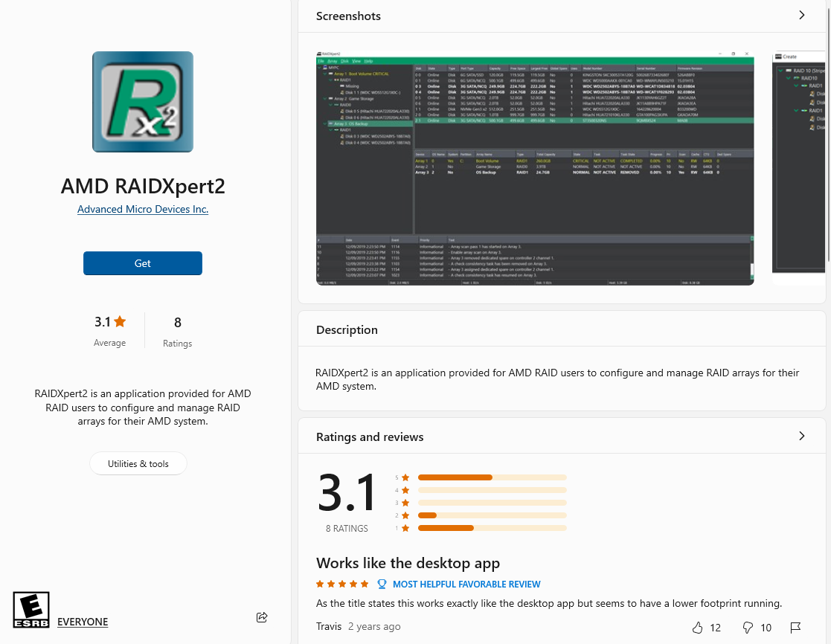Expand the Screenshots section chevron

(801, 16)
